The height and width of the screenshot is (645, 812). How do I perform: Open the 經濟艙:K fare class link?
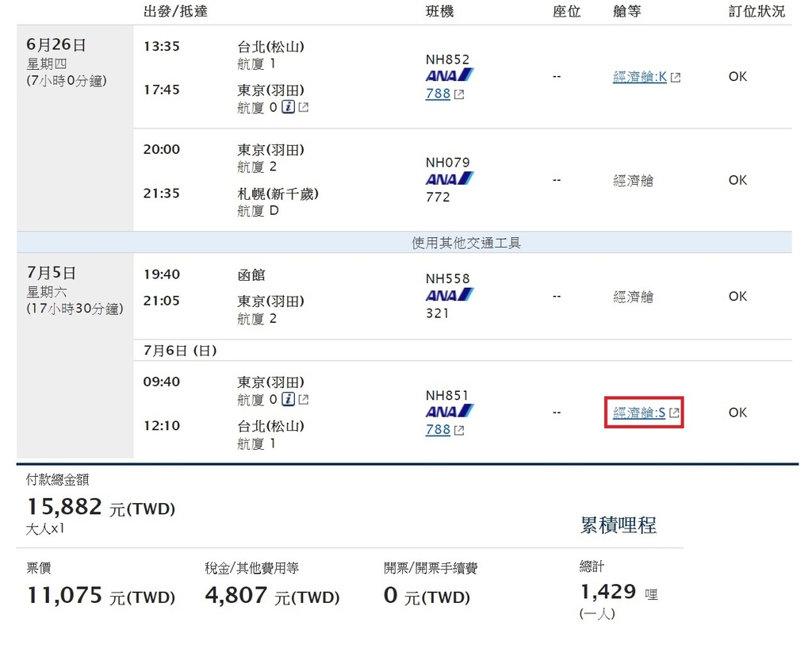tap(640, 77)
